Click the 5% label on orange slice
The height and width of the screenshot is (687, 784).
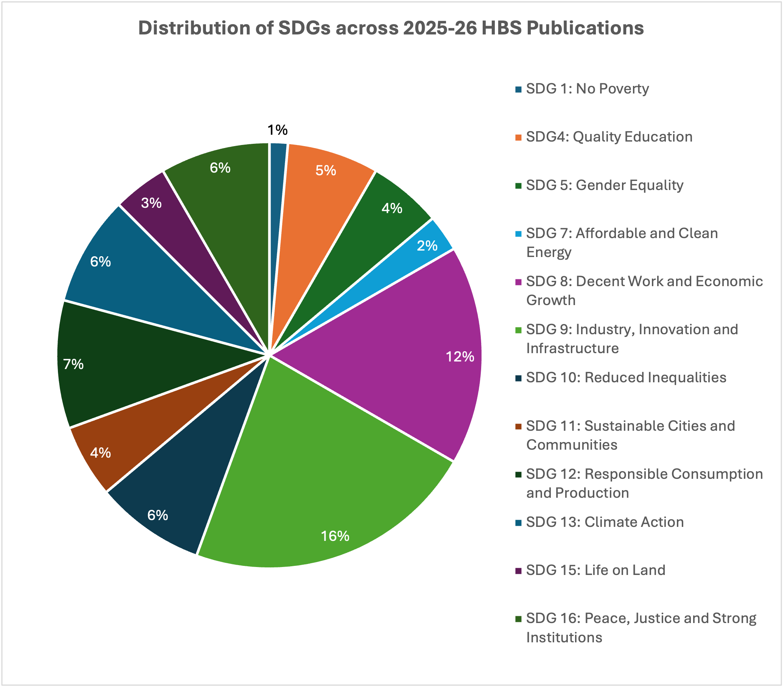coord(326,171)
